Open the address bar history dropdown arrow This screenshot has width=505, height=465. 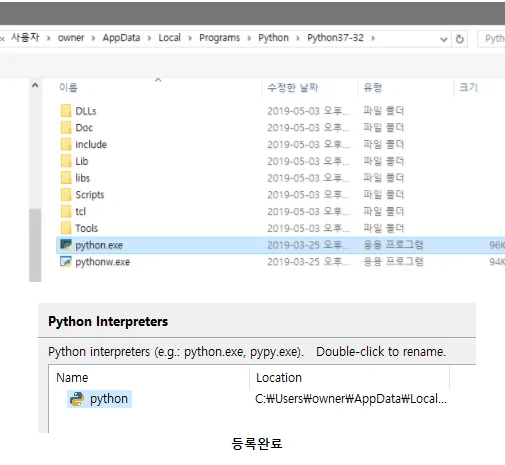[443, 39]
